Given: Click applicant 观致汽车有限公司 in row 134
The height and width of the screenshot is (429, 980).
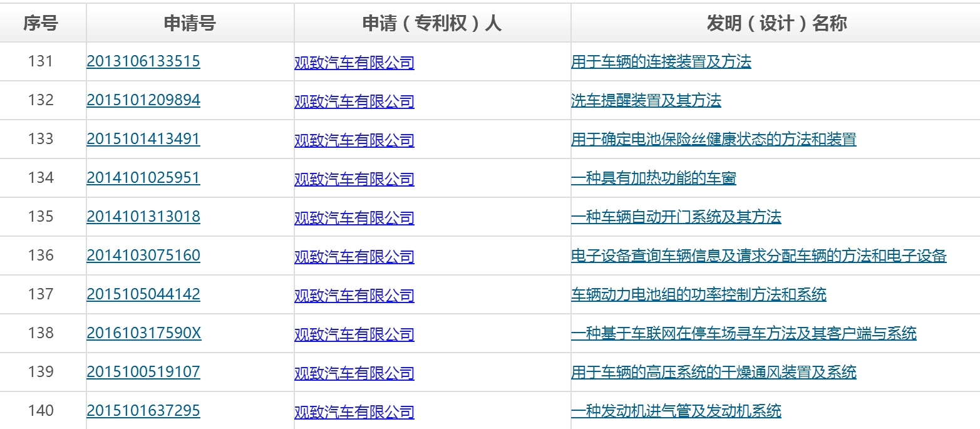Looking at the screenshot, I should click(354, 179).
